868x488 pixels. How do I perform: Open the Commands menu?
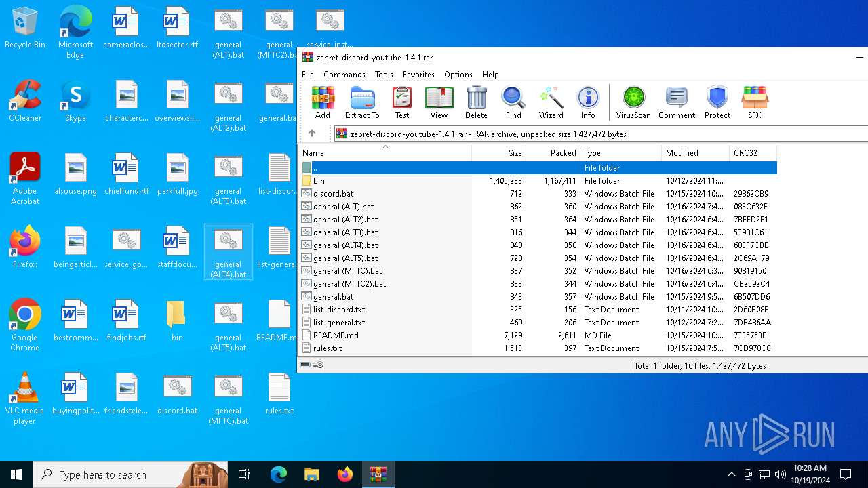point(344,75)
